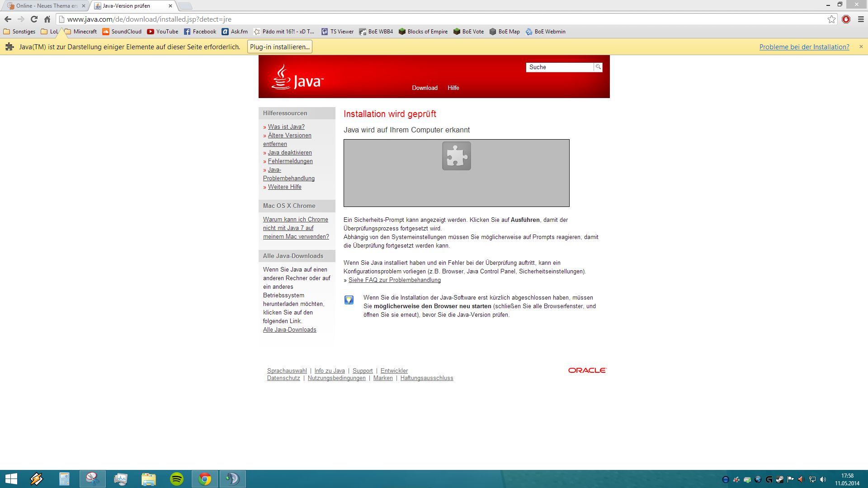Switch to the 'Online - Neues Thema' tab
The width and height of the screenshot is (868, 488).
(45, 6)
